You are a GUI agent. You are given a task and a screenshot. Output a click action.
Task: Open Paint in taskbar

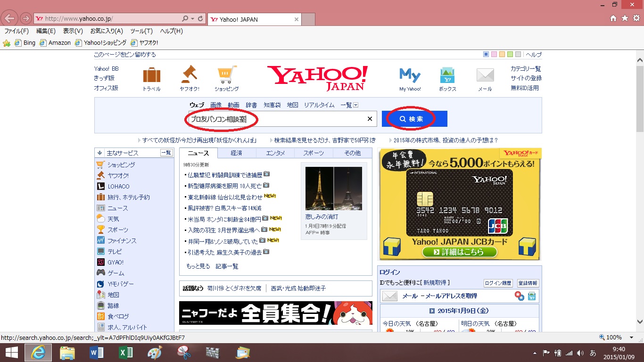[x=155, y=353]
